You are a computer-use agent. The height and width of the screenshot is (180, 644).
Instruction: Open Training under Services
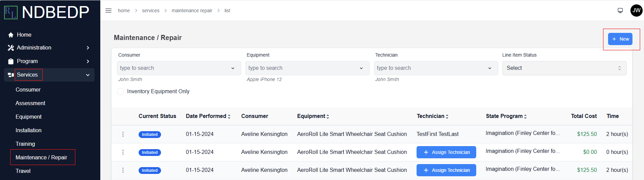[x=25, y=144]
